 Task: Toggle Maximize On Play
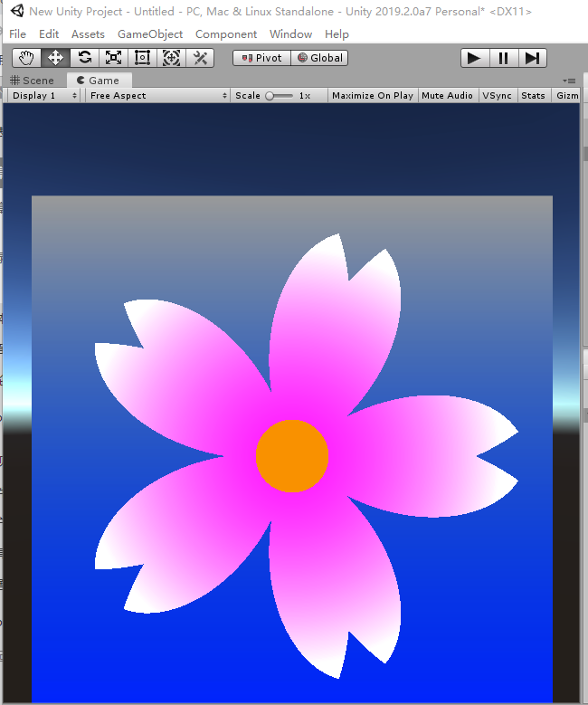coord(373,95)
